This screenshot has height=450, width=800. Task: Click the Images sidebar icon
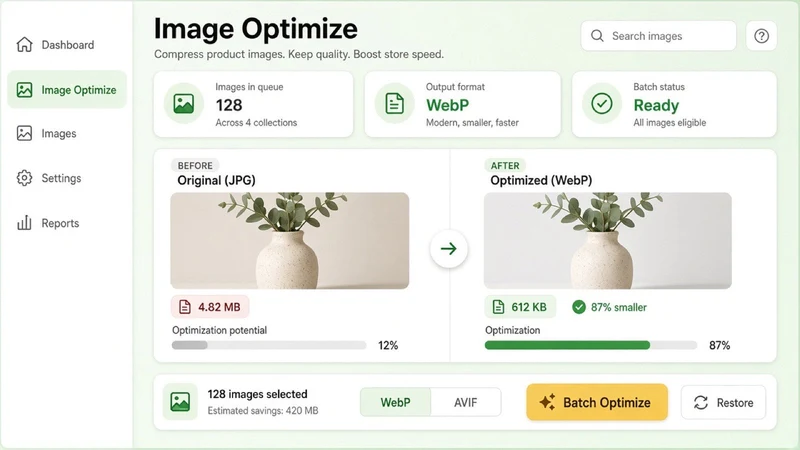click(x=24, y=133)
